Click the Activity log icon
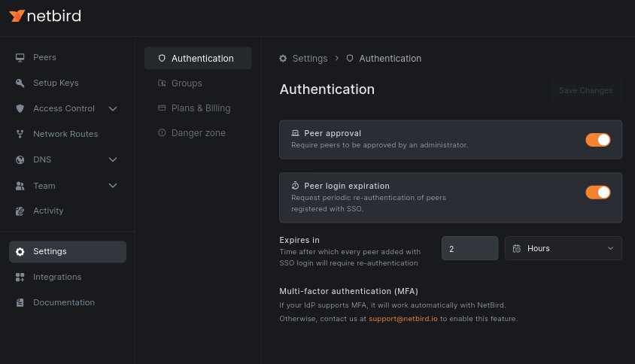 [x=20, y=211]
